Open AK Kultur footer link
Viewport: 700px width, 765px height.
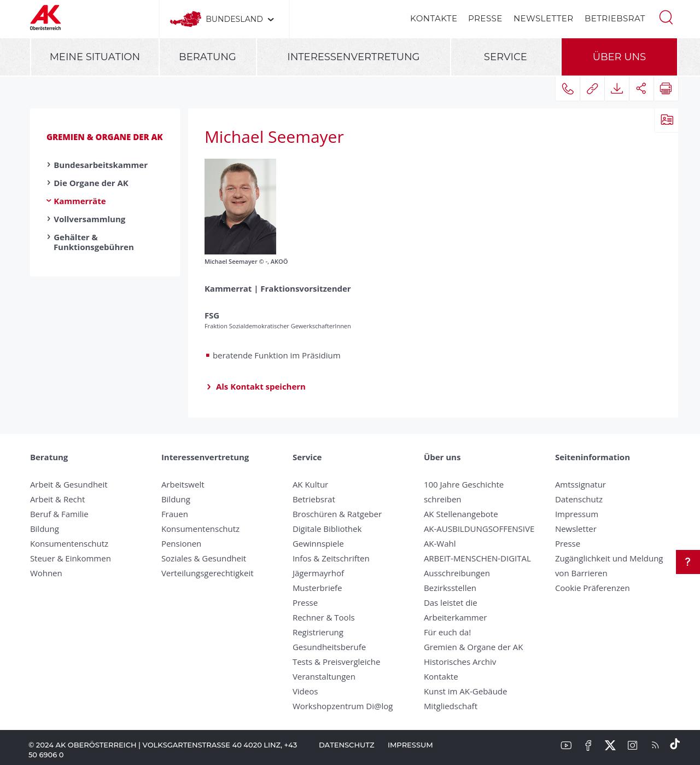click(310, 484)
